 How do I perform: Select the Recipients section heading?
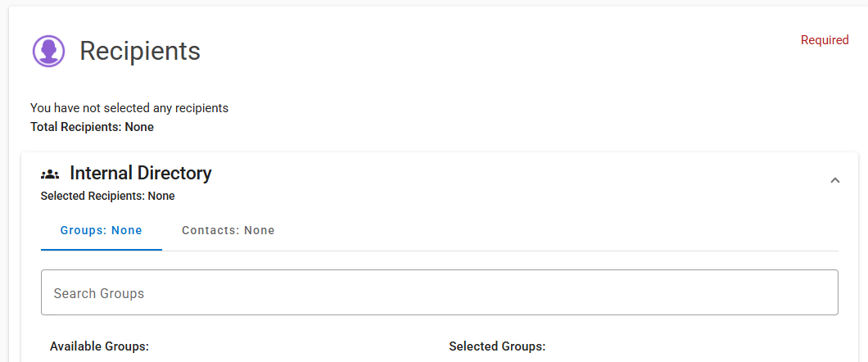point(140,51)
